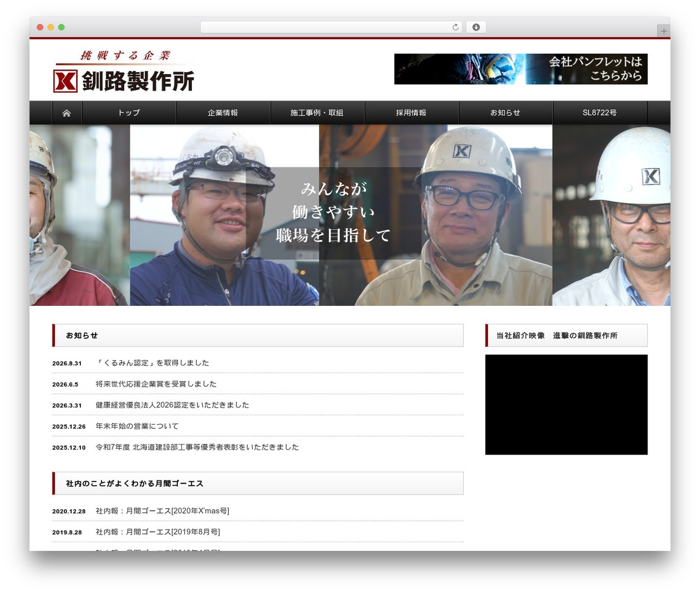Image resolution: width=700 pixels, height=593 pixels.
Task: Open the 施工事例・取組 menu item
Action: pyautogui.click(x=317, y=113)
